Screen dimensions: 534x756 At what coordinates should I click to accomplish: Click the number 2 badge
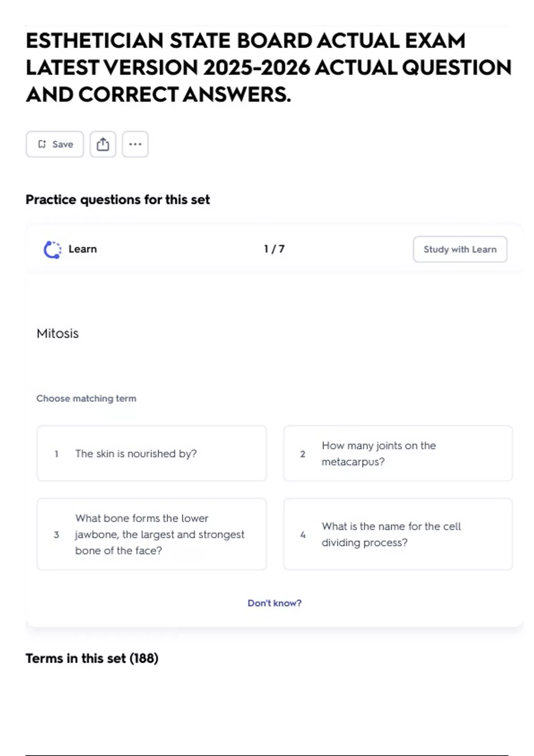(x=303, y=454)
